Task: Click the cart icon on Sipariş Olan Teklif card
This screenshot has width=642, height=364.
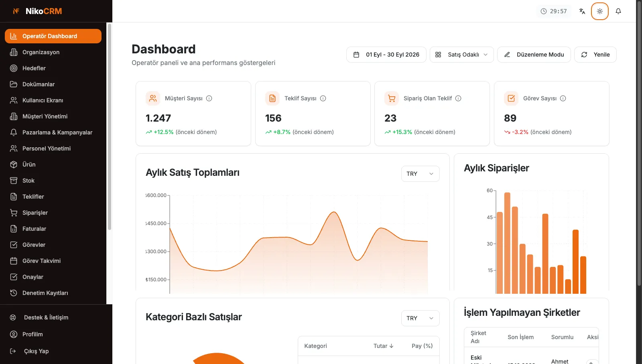Action: click(x=392, y=98)
